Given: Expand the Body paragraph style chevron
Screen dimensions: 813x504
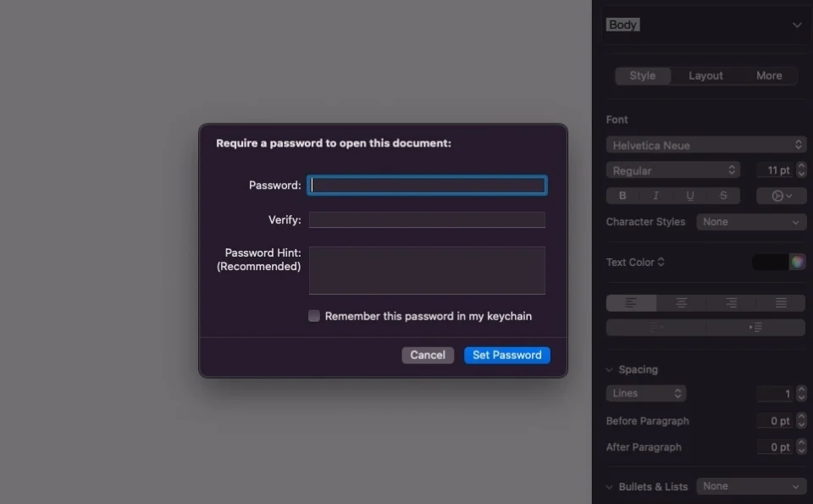Looking at the screenshot, I should (796, 25).
